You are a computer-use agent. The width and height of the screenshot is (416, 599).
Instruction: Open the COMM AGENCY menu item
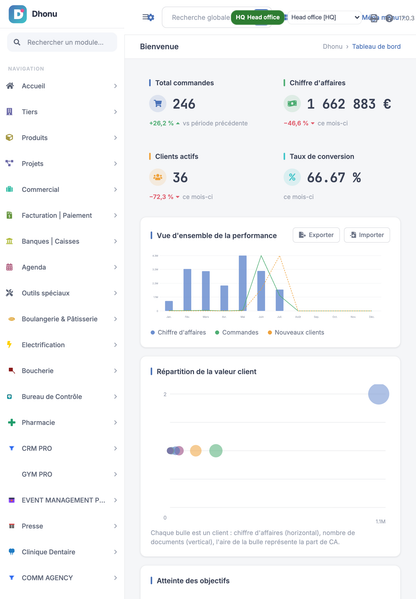(x=62, y=578)
